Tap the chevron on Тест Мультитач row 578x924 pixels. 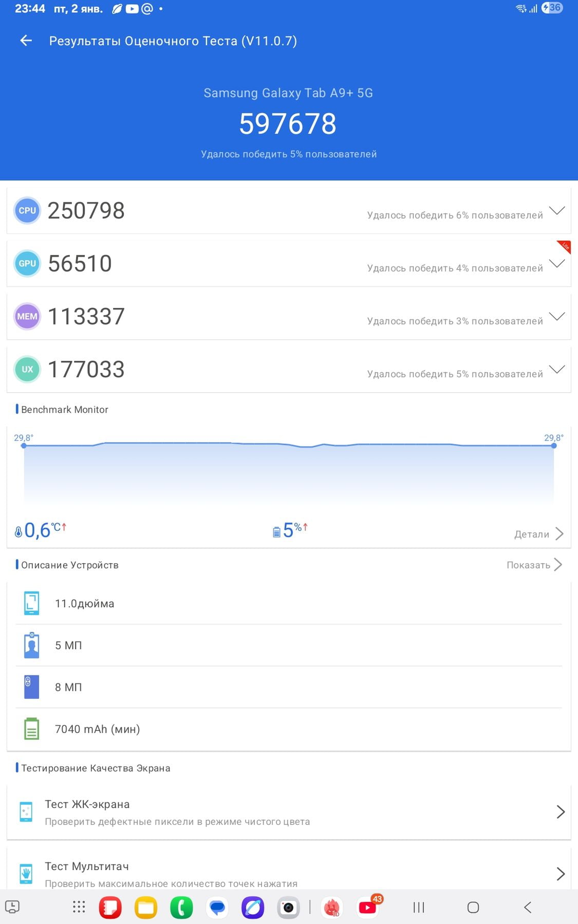click(561, 874)
